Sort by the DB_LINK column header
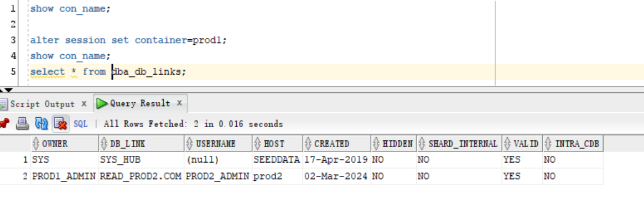Viewport: 644px width, 209px height. coord(142,144)
